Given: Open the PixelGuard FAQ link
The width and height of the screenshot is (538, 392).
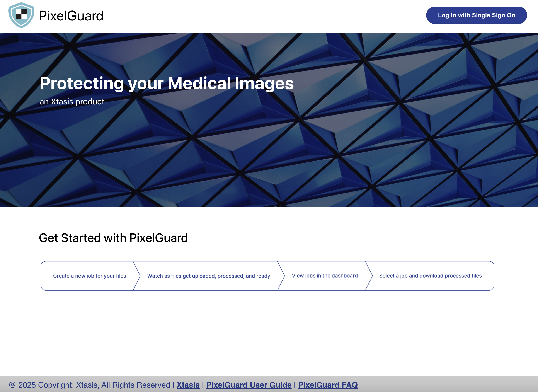Looking at the screenshot, I should coord(328,385).
